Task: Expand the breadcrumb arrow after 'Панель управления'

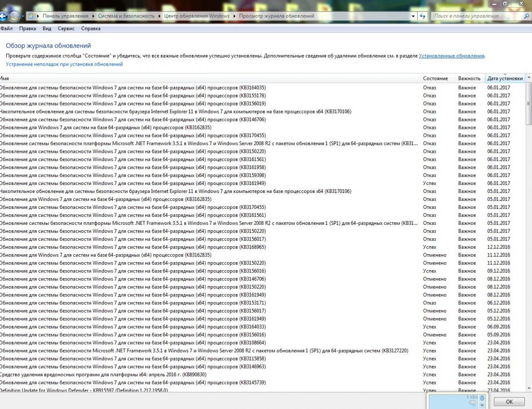Action: point(94,16)
